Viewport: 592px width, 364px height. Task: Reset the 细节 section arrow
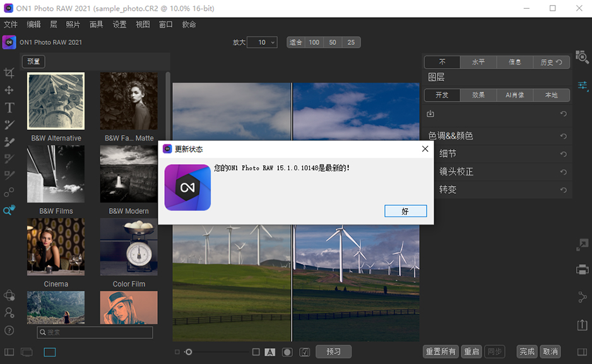[x=564, y=154]
